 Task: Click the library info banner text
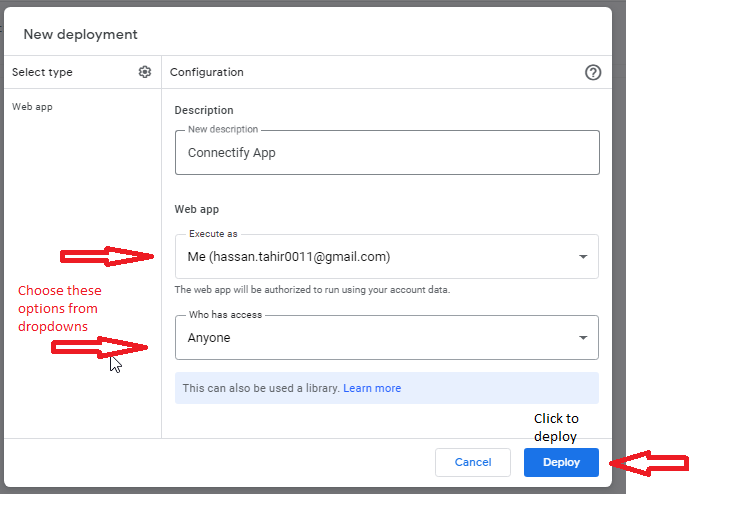[261, 388]
